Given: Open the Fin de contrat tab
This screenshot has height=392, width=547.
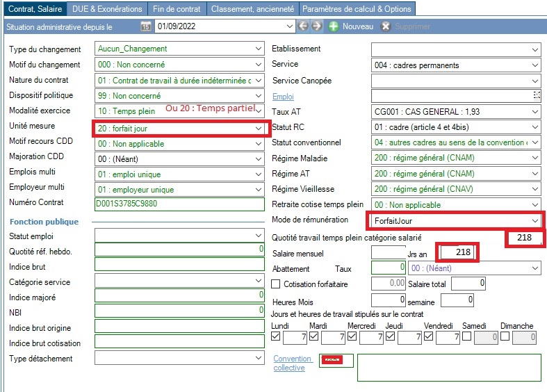Looking at the screenshot, I should (x=177, y=9).
